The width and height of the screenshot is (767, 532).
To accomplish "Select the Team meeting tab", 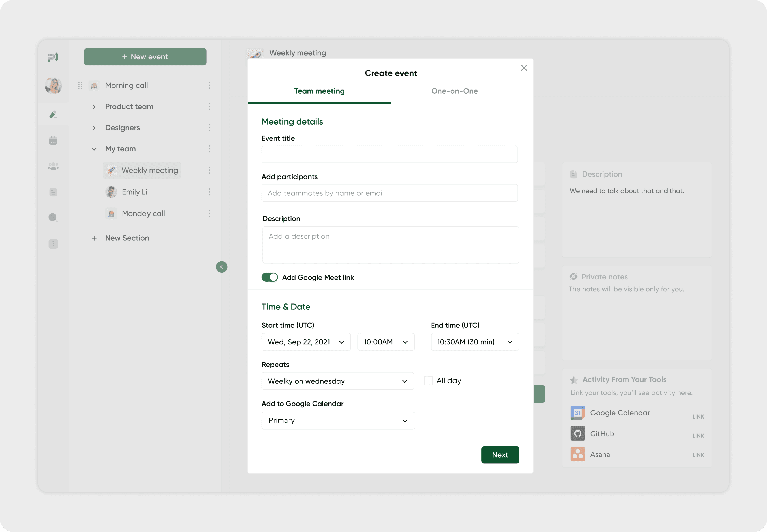I will [x=319, y=91].
